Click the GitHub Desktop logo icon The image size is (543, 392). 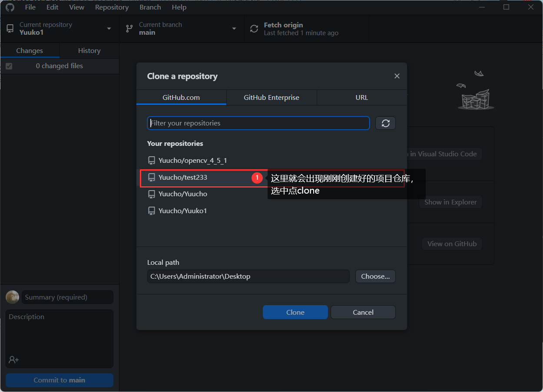click(x=10, y=7)
